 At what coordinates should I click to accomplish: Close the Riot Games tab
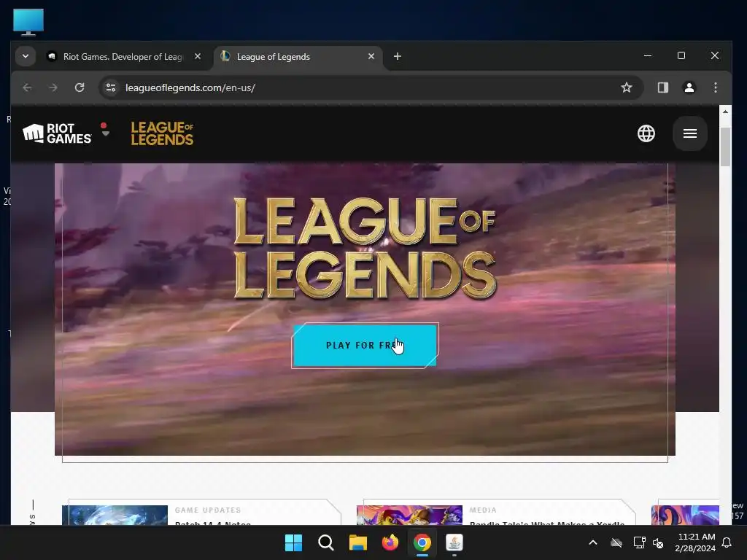198,56
